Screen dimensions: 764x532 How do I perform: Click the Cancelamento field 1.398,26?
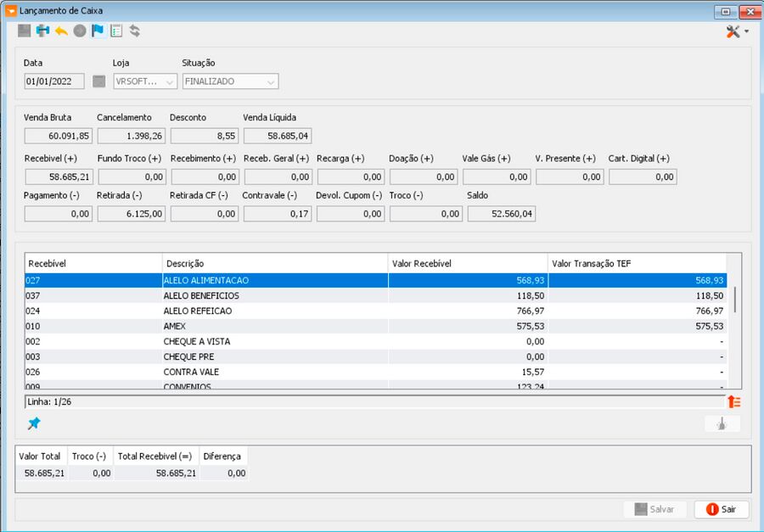(132, 136)
